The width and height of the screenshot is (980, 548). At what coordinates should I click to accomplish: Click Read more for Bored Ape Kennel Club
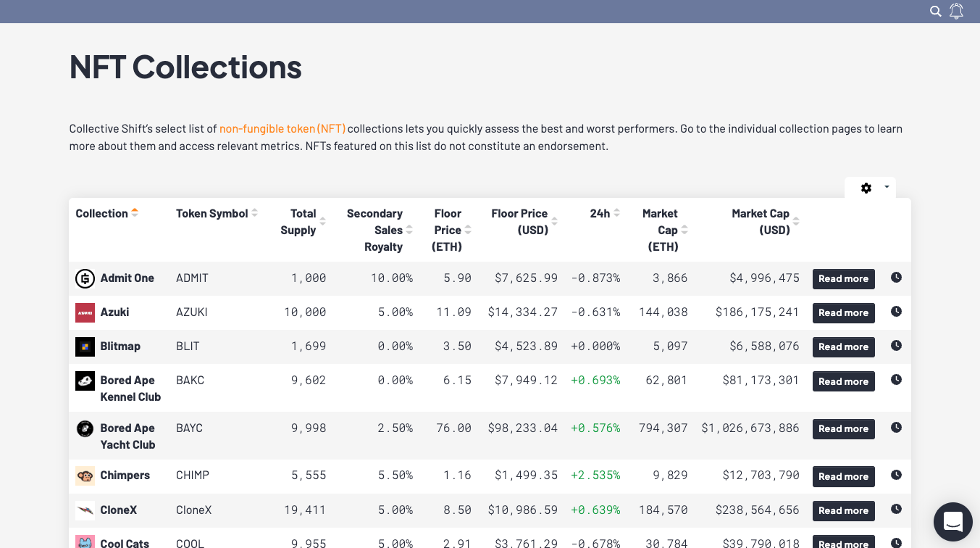pos(843,381)
